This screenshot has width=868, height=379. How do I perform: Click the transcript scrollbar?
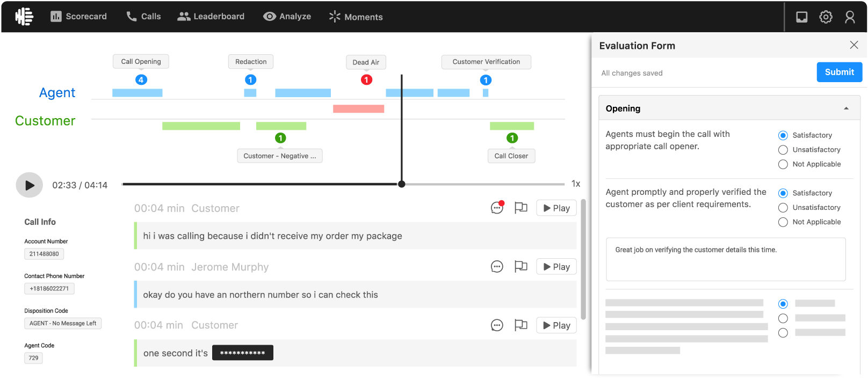(583, 259)
